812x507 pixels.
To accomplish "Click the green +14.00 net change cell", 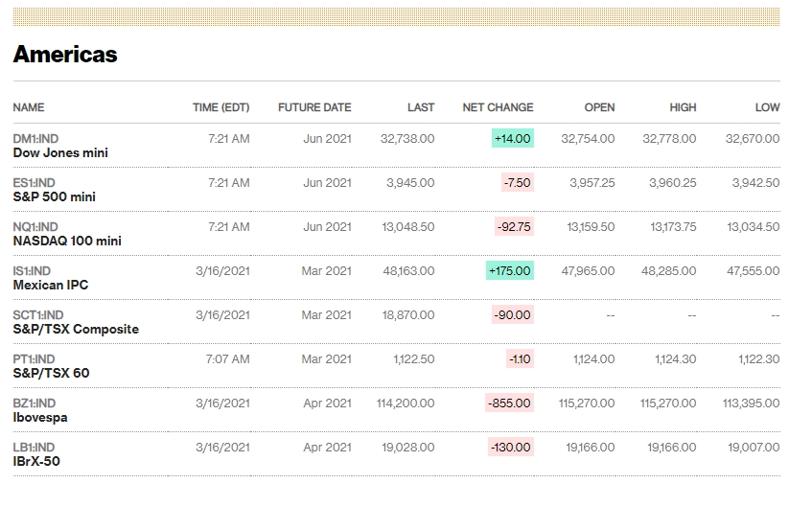I will pyautogui.click(x=512, y=139).
